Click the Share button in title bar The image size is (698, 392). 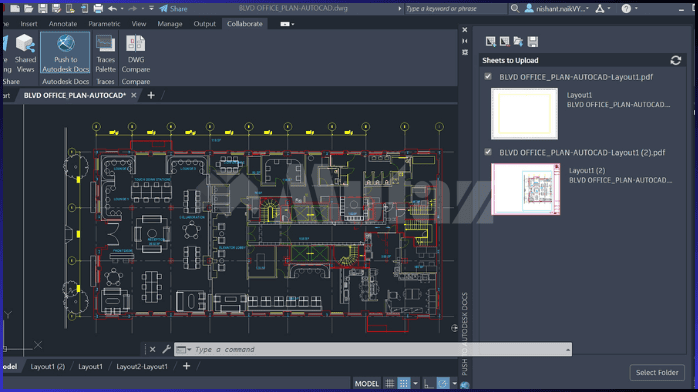[x=174, y=8]
